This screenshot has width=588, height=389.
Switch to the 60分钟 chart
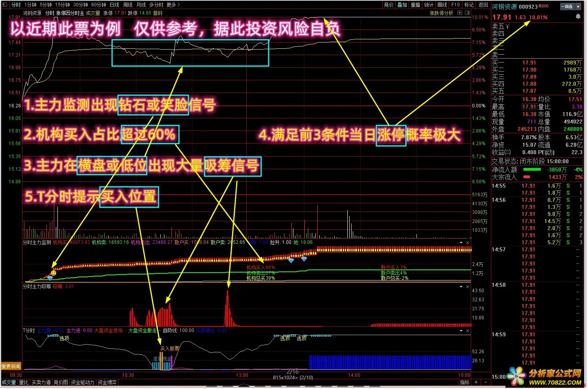coord(98,5)
